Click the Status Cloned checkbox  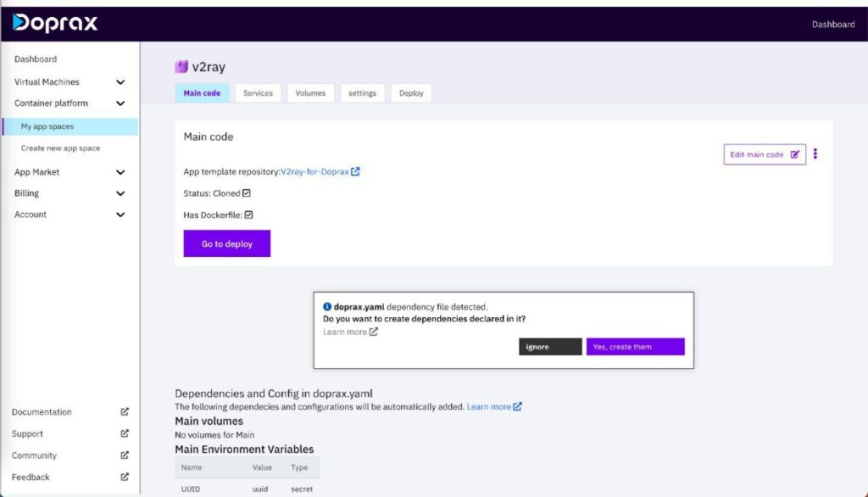tap(247, 193)
